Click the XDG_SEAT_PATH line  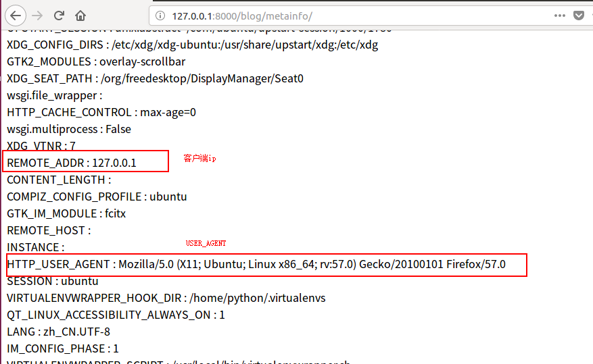[x=155, y=78]
